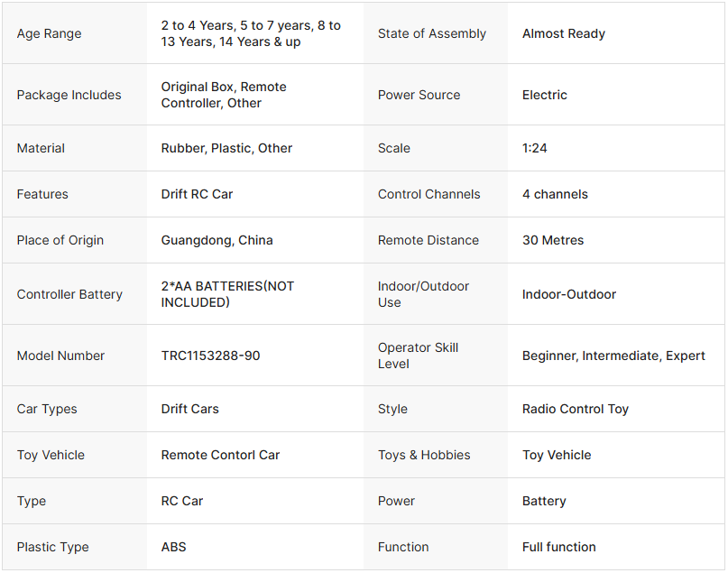
Task: Click the 'Guangdong, China' origin value
Action: 217,240
